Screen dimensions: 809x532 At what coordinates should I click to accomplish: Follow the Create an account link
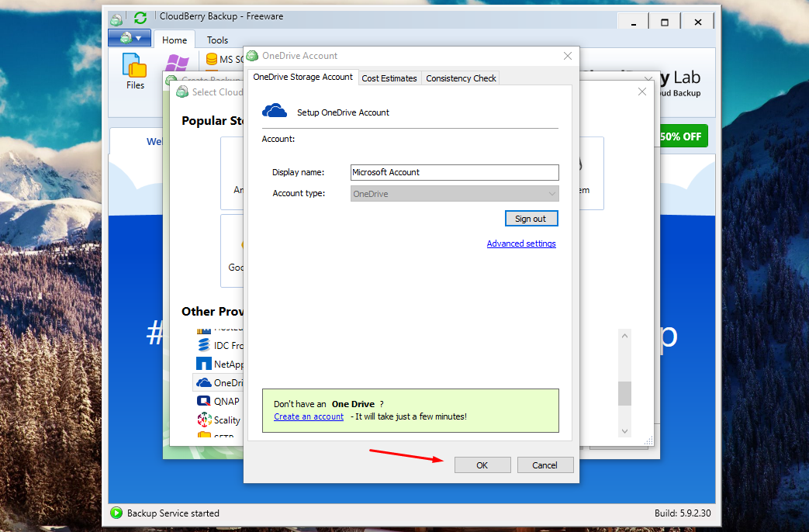[309, 416]
